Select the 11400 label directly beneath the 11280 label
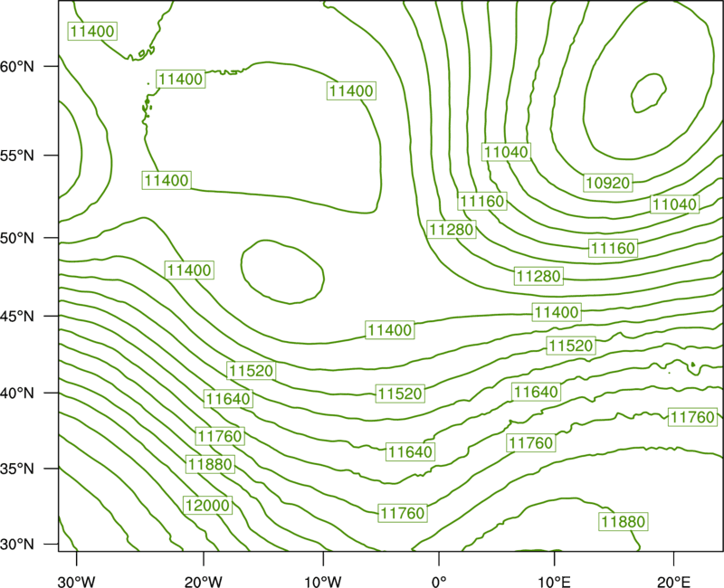 [x=557, y=312]
